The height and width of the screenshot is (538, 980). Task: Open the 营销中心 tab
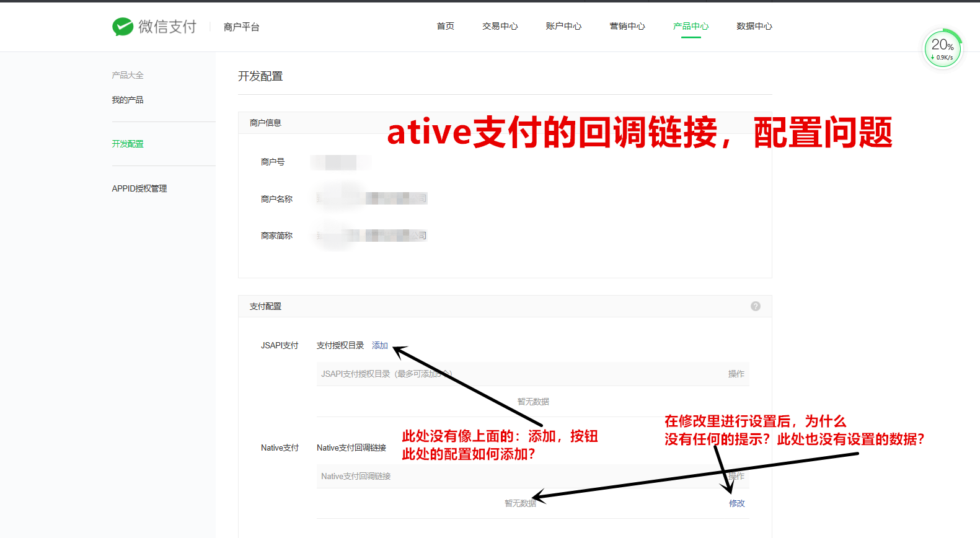(x=627, y=26)
